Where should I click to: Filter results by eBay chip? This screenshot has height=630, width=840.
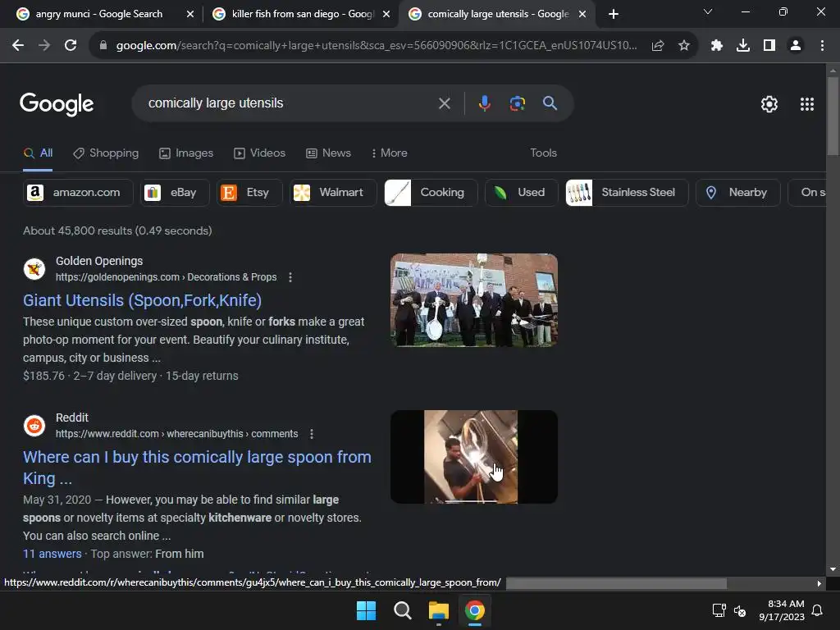click(175, 192)
